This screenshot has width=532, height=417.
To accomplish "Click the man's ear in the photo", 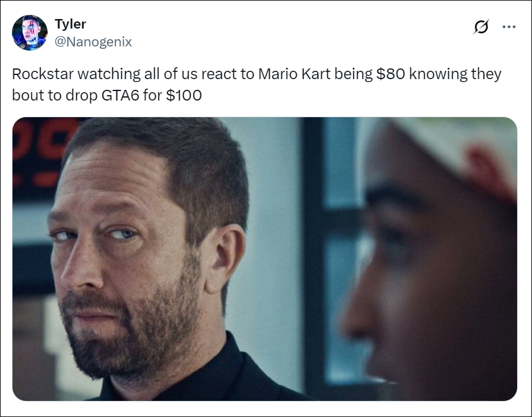I will click(224, 259).
